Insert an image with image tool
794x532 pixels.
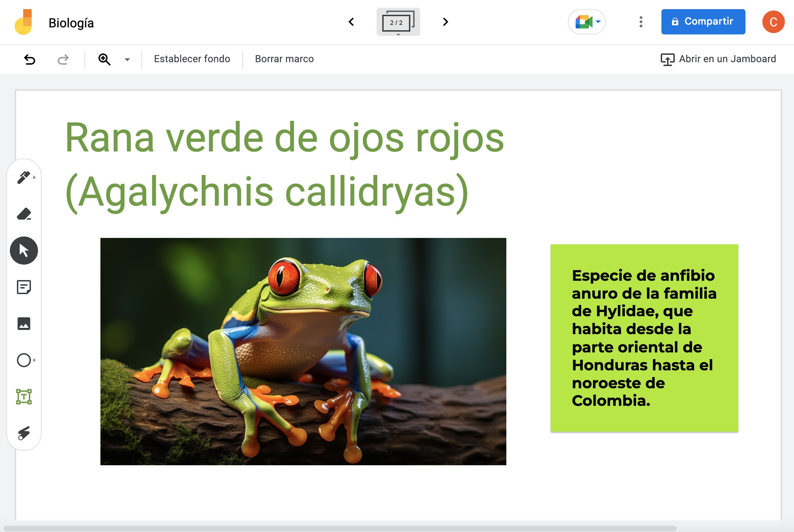24,324
